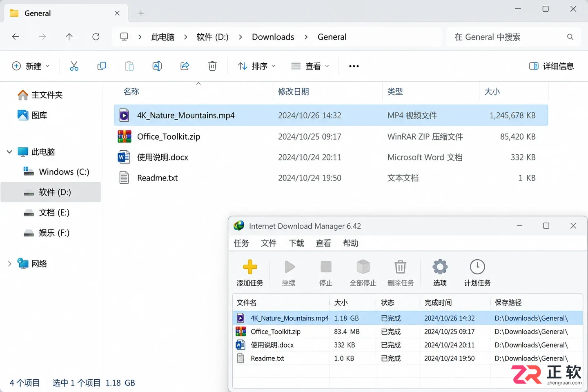Click the Rename icon in Explorer toolbar
Screen dimensions: 588x392
tap(157, 66)
